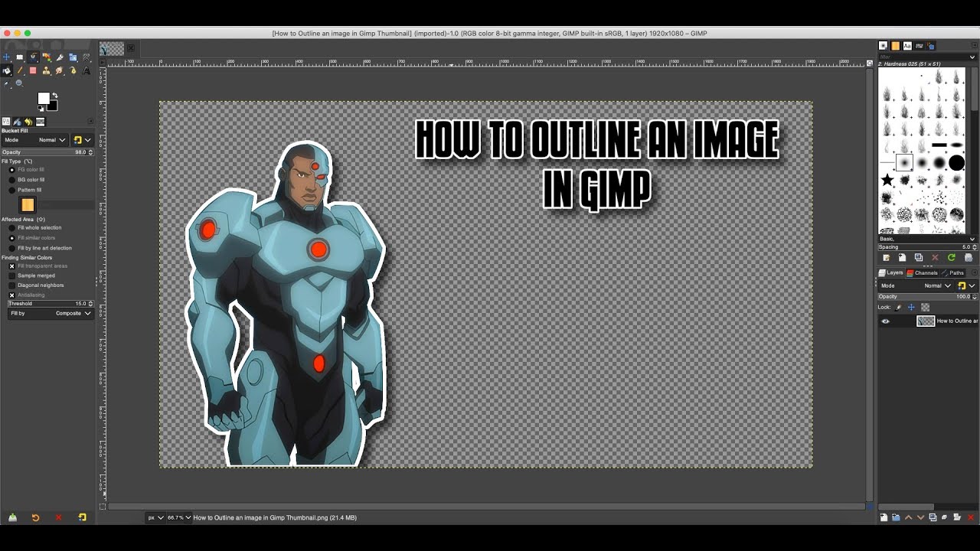Hide the layer using eye icon
The image size is (980, 551).
885,321
